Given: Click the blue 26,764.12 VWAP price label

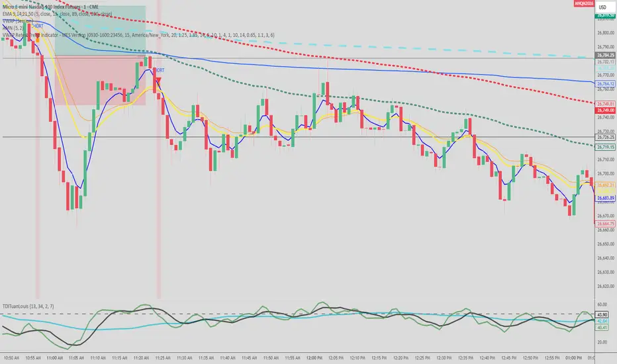Looking at the screenshot, I should (x=606, y=84).
